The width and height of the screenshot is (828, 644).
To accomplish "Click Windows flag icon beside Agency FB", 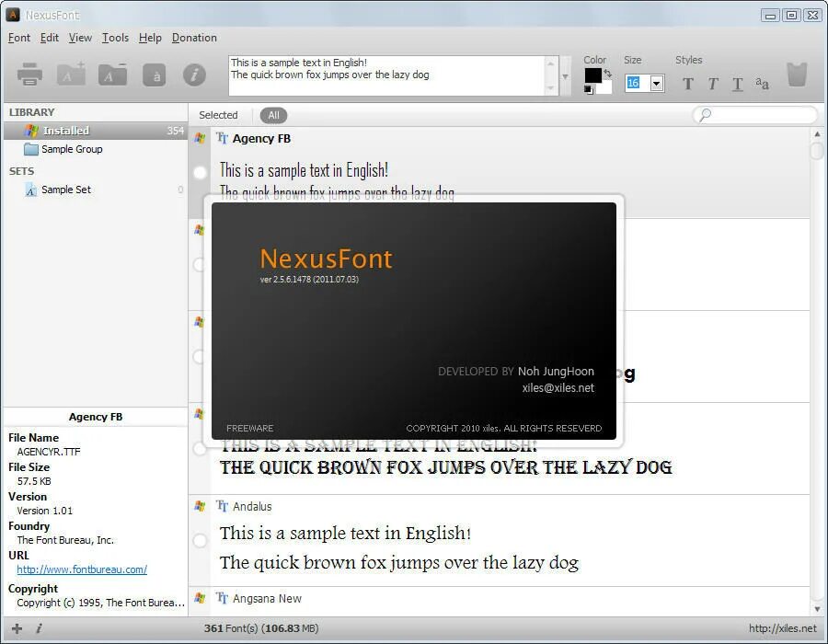I will pyautogui.click(x=200, y=138).
